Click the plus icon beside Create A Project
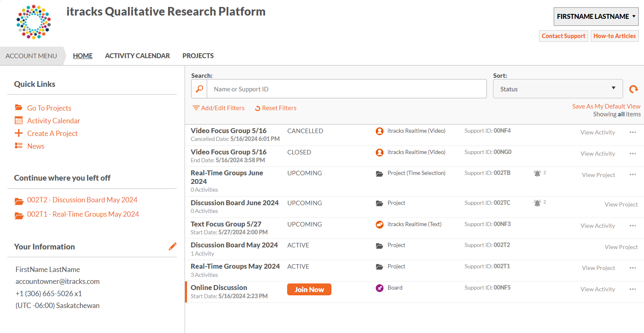Screen dimensions: 644x333 click(x=18, y=133)
